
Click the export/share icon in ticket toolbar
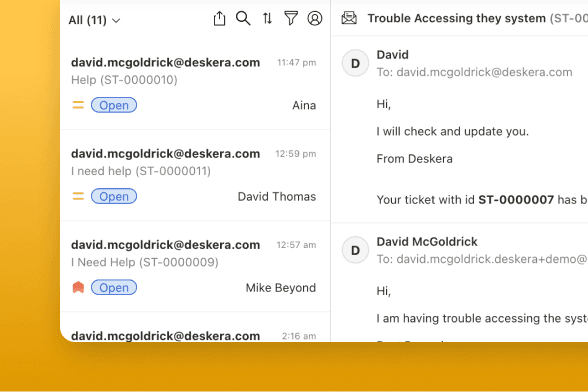pyautogui.click(x=219, y=18)
